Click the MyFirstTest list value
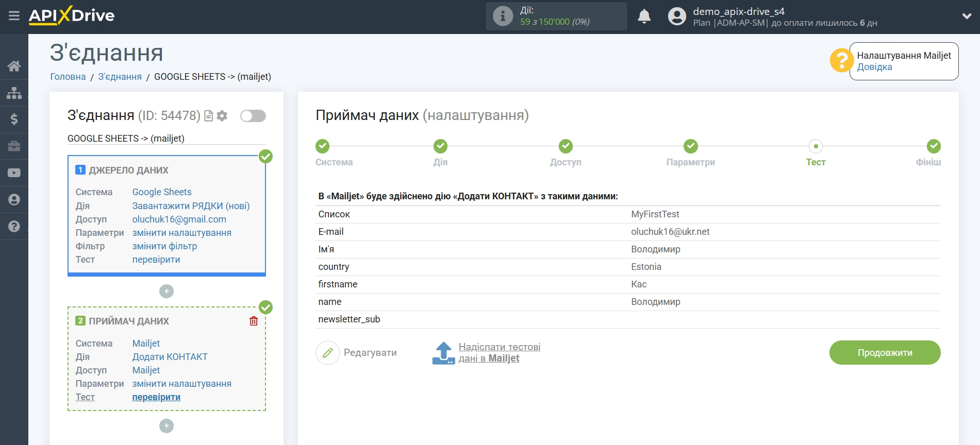The width and height of the screenshot is (980, 445). 655,214
